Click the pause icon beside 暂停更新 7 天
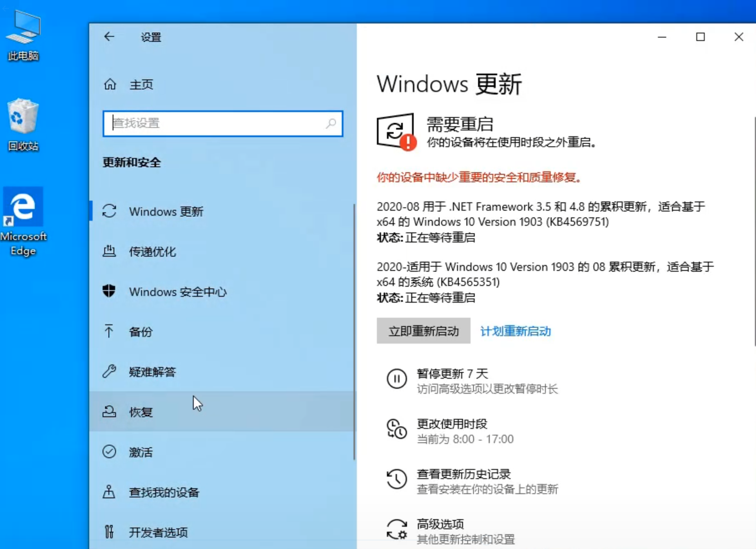Screen dimensions: 756x549 tap(397, 380)
